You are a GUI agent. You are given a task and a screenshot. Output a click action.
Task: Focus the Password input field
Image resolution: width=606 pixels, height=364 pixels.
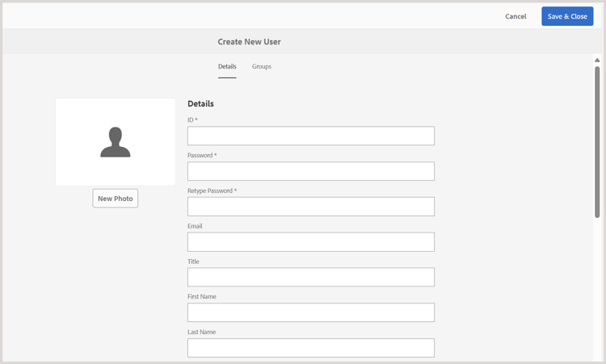(x=311, y=171)
